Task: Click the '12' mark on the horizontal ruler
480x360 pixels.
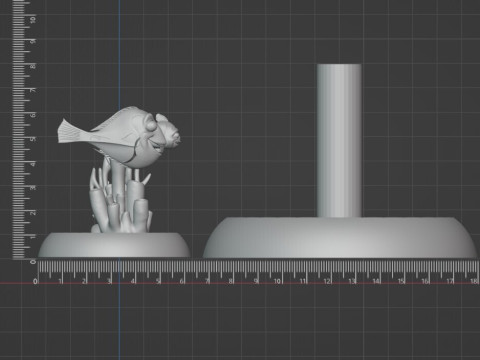Action: pos(327,281)
